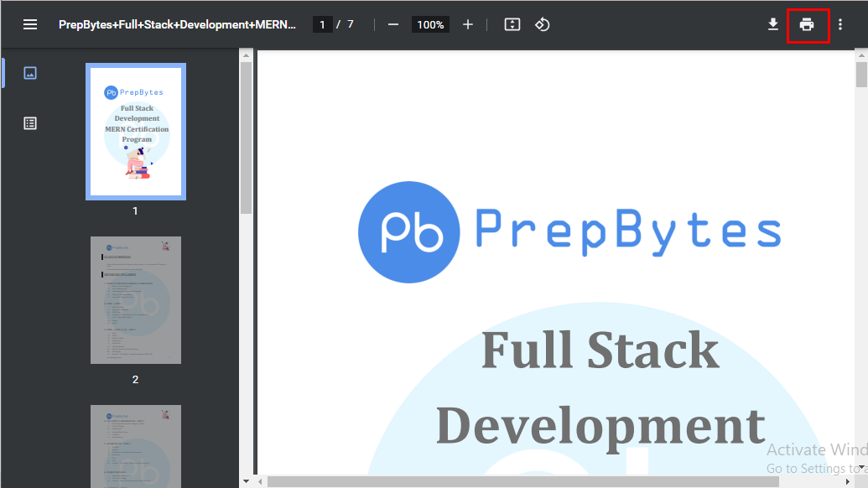Click the thumbnail panel scrollbar thumb
Screen dimensions: 868x488
pos(247,138)
